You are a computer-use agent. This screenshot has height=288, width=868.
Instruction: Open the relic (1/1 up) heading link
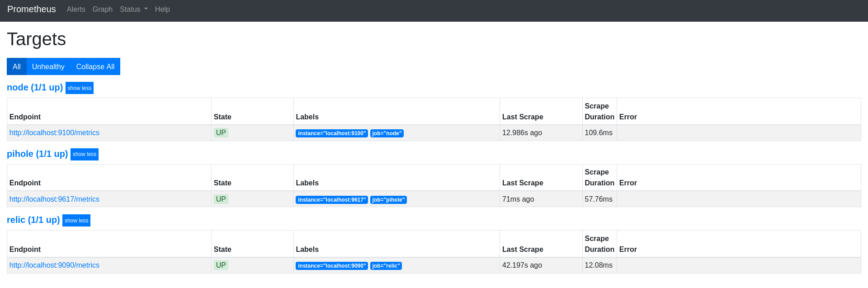click(33, 220)
